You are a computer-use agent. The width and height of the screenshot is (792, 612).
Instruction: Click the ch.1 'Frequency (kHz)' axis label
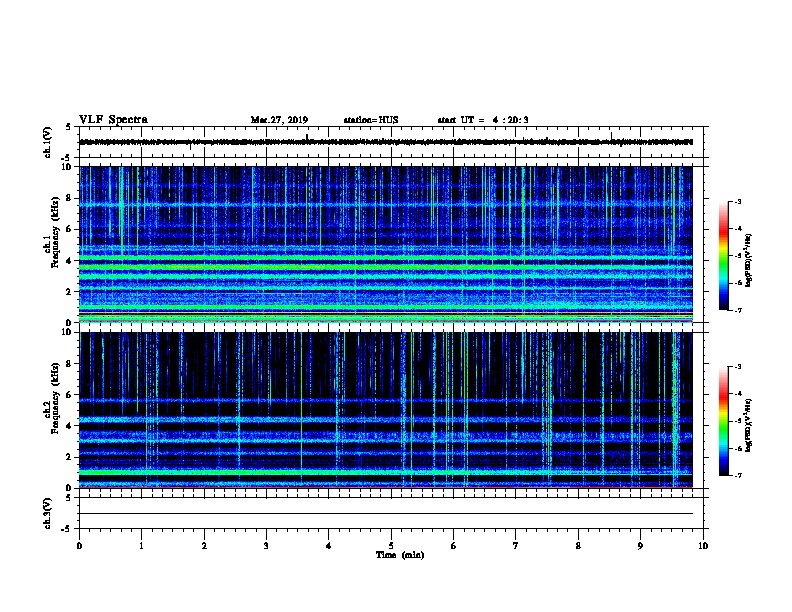tap(55, 232)
